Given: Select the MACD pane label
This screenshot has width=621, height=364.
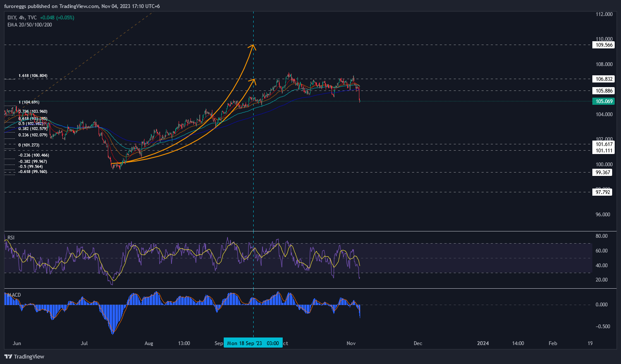Looking at the screenshot, I should coord(14,295).
